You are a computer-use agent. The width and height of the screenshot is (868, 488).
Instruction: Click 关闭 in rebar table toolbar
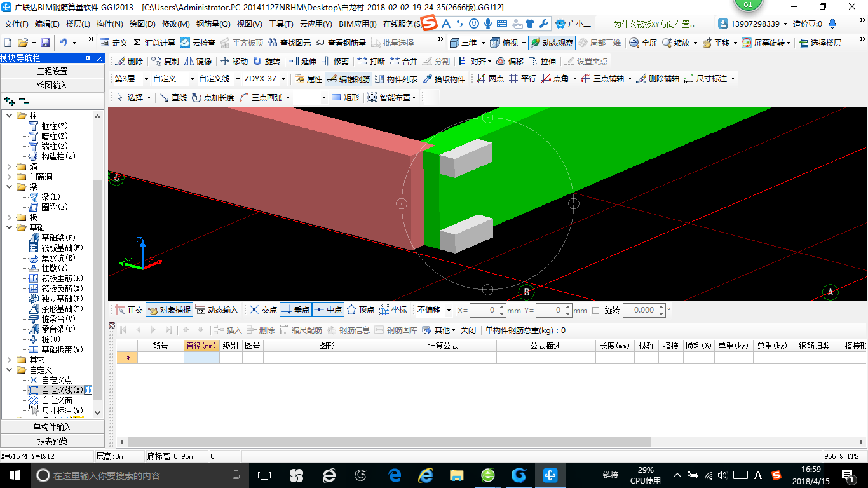pos(468,330)
